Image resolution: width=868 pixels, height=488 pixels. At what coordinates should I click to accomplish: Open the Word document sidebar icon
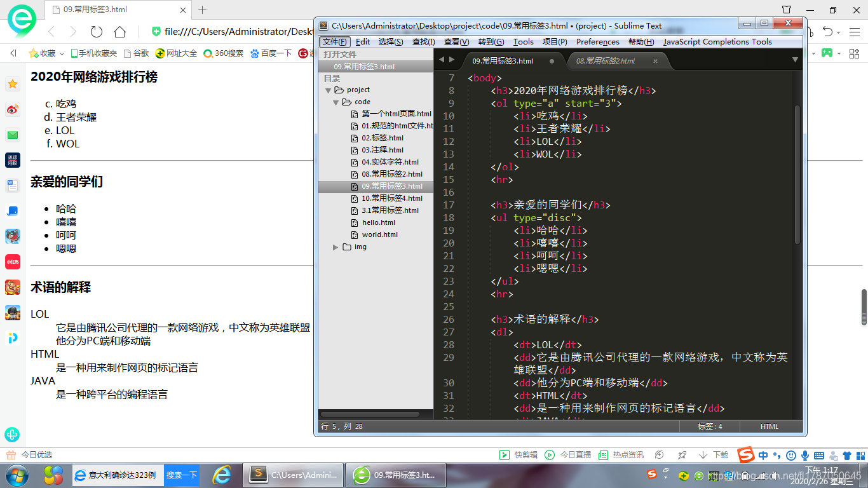click(x=13, y=186)
